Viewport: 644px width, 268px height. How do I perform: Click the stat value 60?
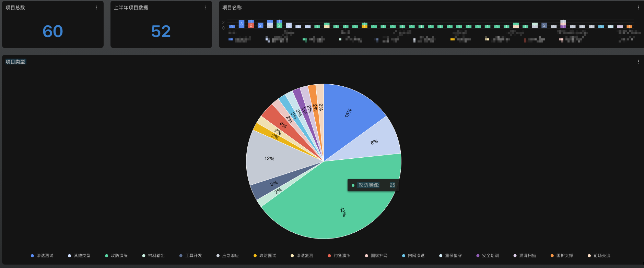53,32
